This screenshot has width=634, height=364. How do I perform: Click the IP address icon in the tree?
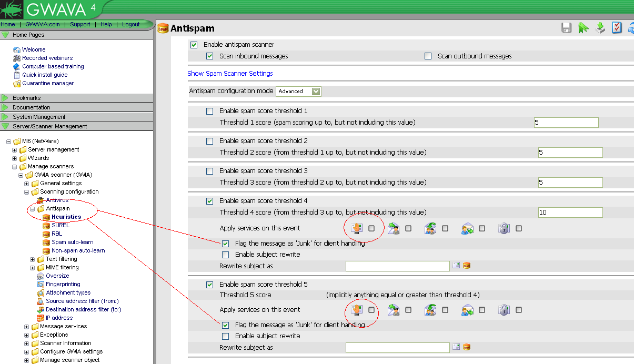coord(41,318)
